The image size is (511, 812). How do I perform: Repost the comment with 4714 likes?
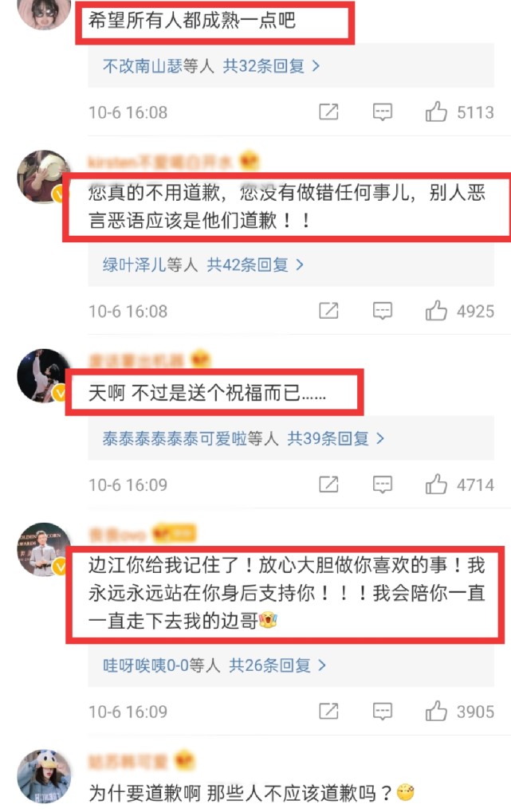coord(328,484)
